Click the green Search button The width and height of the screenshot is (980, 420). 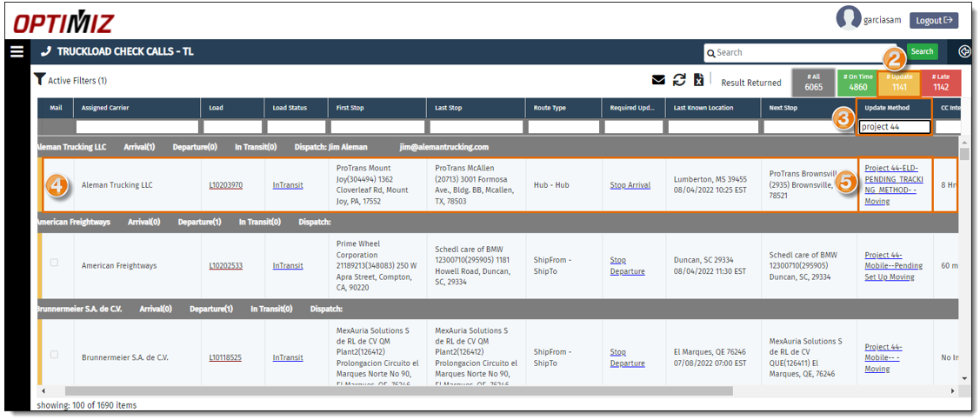click(x=921, y=51)
